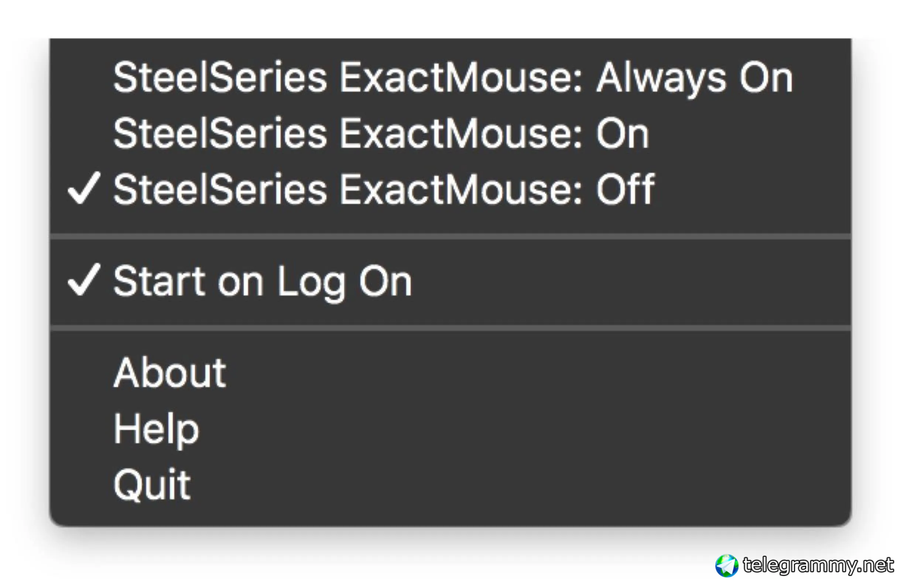The height and width of the screenshot is (588, 901).
Task: Select SteelSeries ExactMouse: Always On
Action: click(x=452, y=78)
